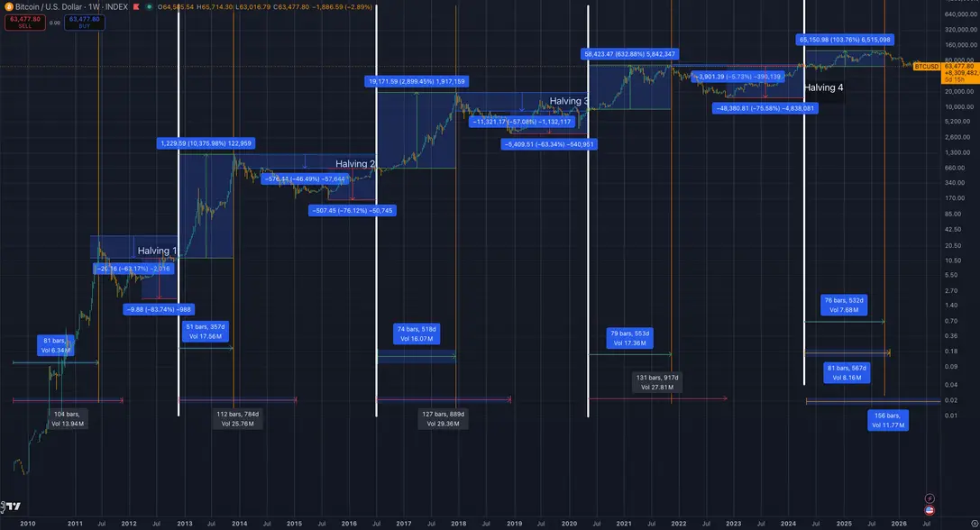This screenshot has width=980, height=530.
Task: Click the −1,886.59 (−2.89%) change value
Action: click(x=342, y=7)
